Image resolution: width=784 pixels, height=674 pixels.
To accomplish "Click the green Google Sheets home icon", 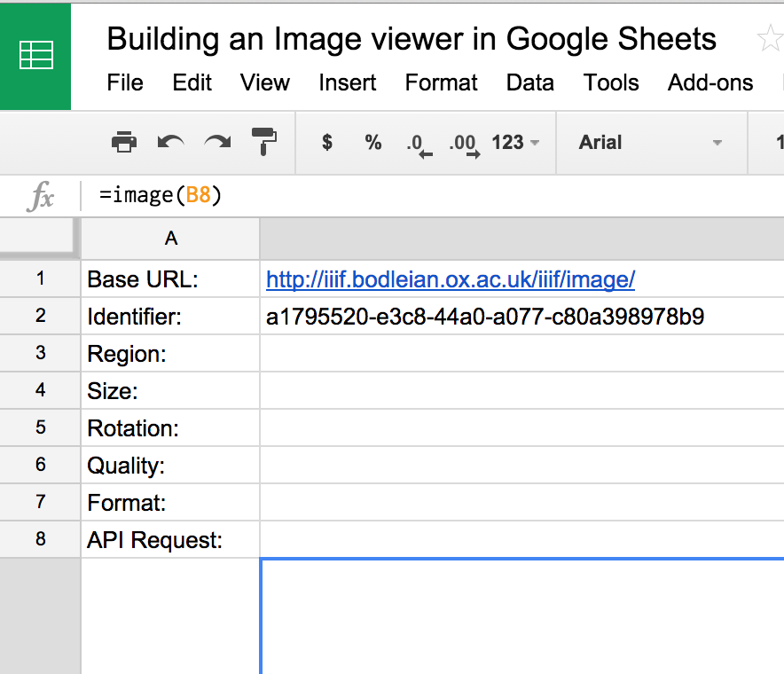I will (35, 55).
